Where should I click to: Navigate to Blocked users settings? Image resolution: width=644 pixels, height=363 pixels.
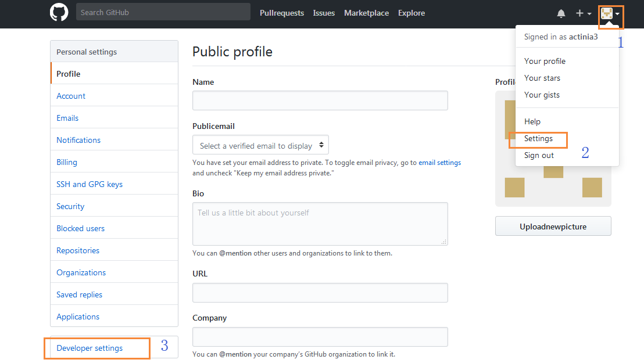80,228
